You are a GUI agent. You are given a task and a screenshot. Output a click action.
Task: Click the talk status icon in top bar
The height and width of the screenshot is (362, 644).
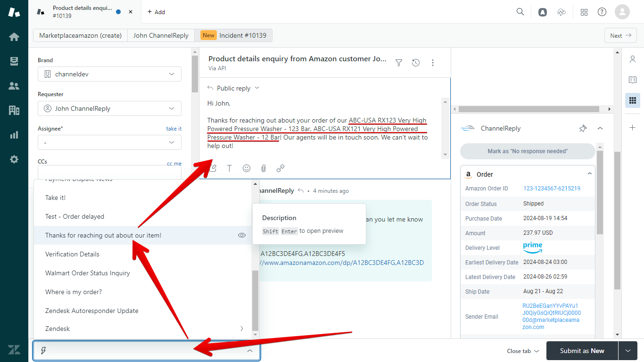coord(561,12)
